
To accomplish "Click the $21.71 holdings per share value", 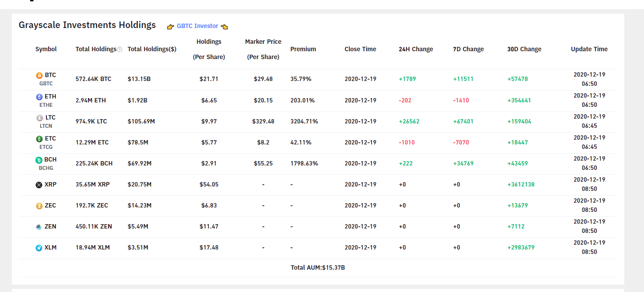I will click(x=209, y=79).
